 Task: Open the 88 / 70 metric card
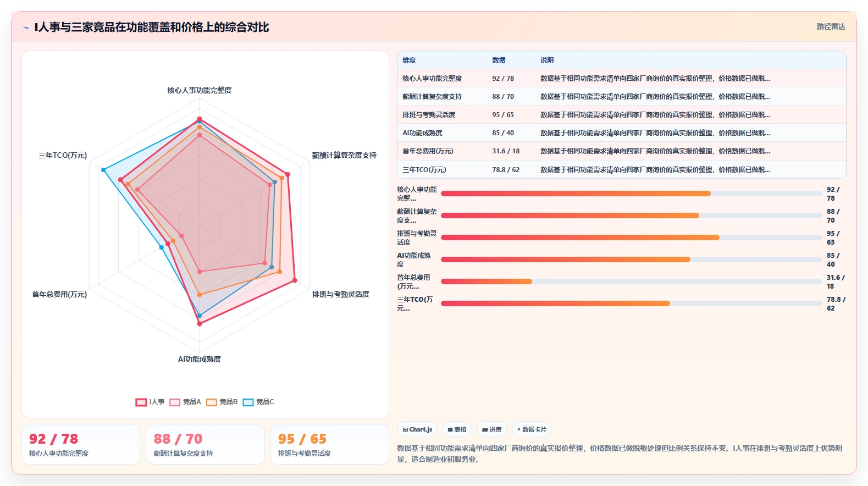tap(205, 444)
